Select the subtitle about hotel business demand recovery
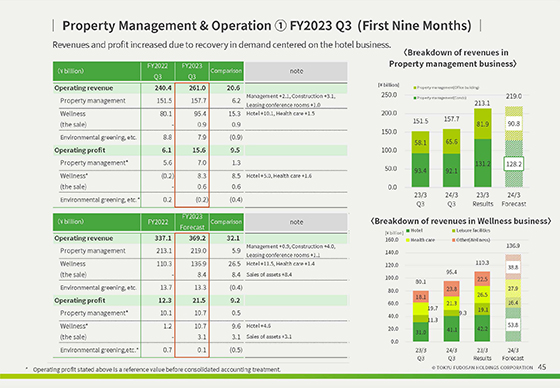The width and height of the screenshot is (560, 388). pos(221,45)
